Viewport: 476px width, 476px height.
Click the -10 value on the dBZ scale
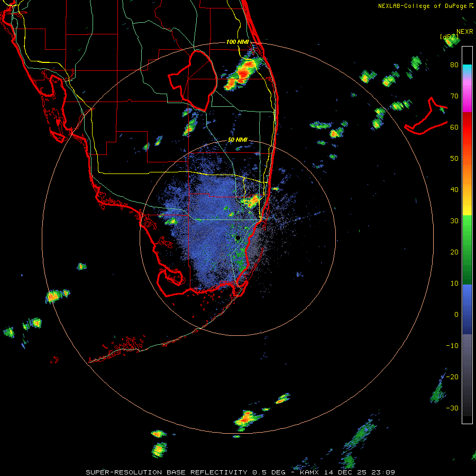click(452, 346)
